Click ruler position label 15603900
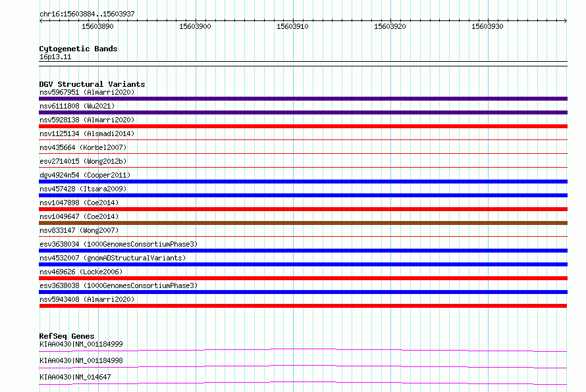Image resolution: width=586 pixels, height=392 pixels. pyautogui.click(x=195, y=26)
